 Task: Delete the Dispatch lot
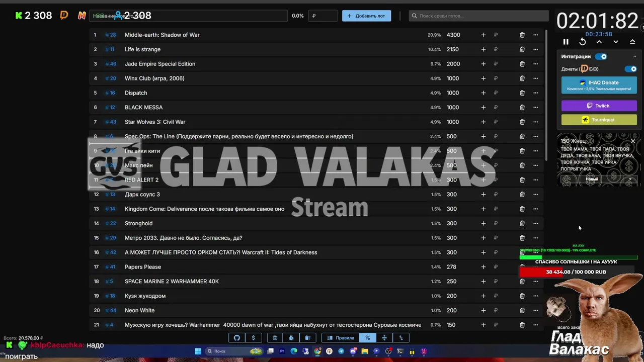(x=522, y=93)
